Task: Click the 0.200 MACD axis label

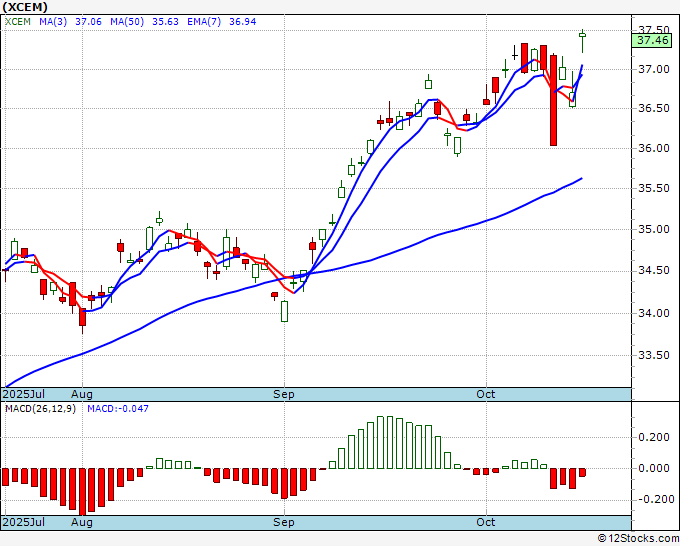Action: (x=654, y=437)
